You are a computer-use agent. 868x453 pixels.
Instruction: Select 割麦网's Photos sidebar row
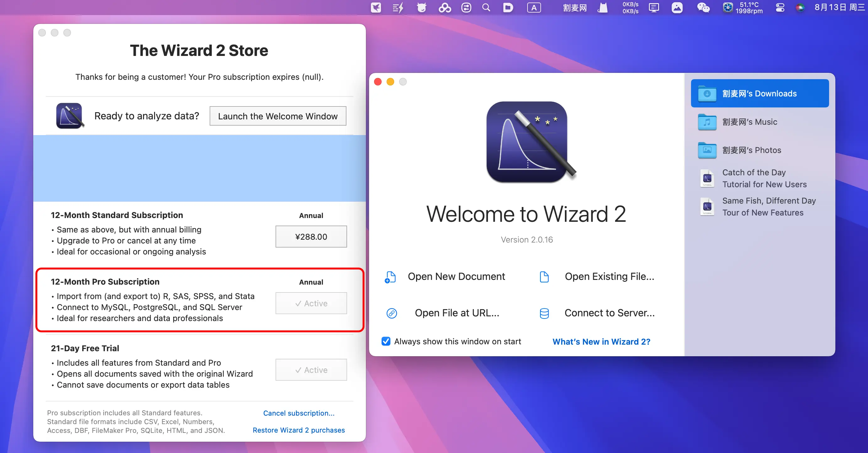pyautogui.click(x=759, y=150)
